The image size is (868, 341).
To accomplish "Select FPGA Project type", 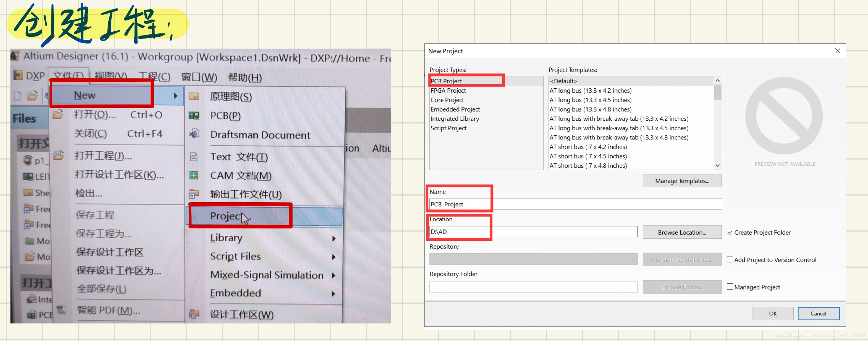I will [x=448, y=90].
